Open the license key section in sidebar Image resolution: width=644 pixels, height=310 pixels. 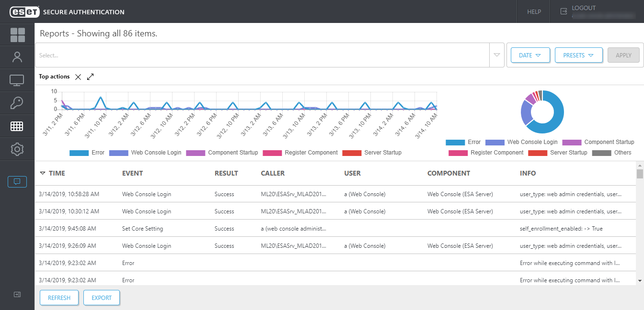point(17,102)
